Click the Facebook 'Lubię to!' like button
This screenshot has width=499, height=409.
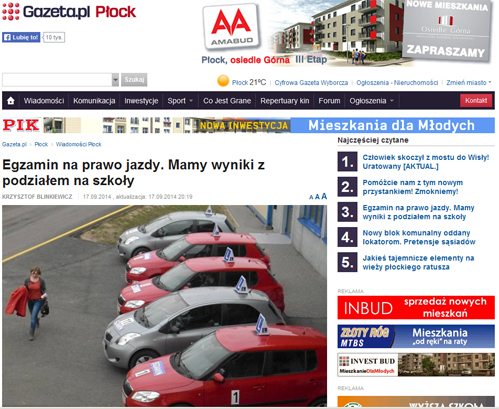21,37
